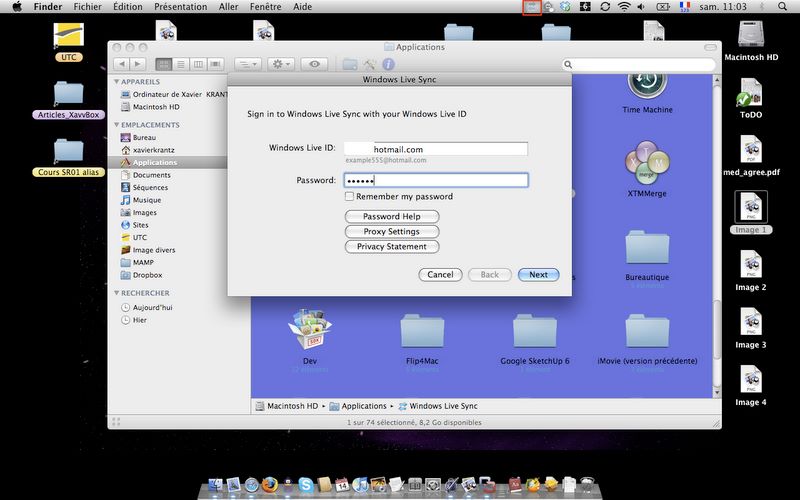
Task: Switch Finder to column view
Action: (x=198, y=64)
